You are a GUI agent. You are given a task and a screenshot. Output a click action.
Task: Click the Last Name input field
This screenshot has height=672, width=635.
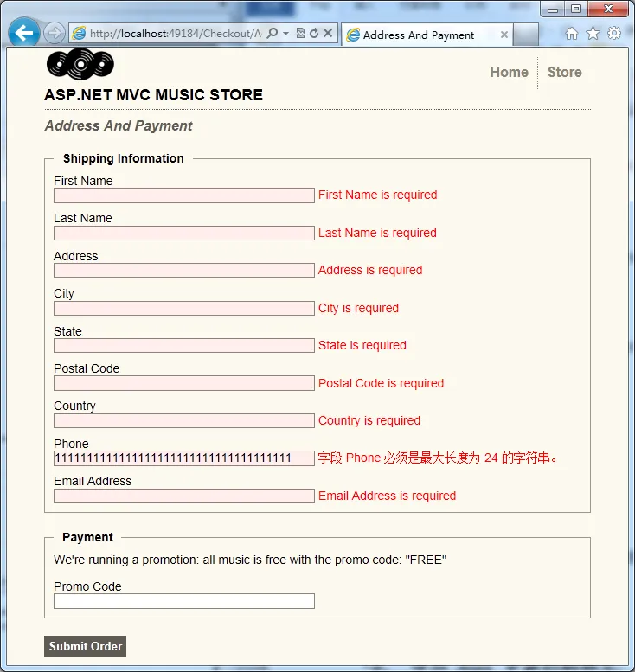tap(184, 234)
